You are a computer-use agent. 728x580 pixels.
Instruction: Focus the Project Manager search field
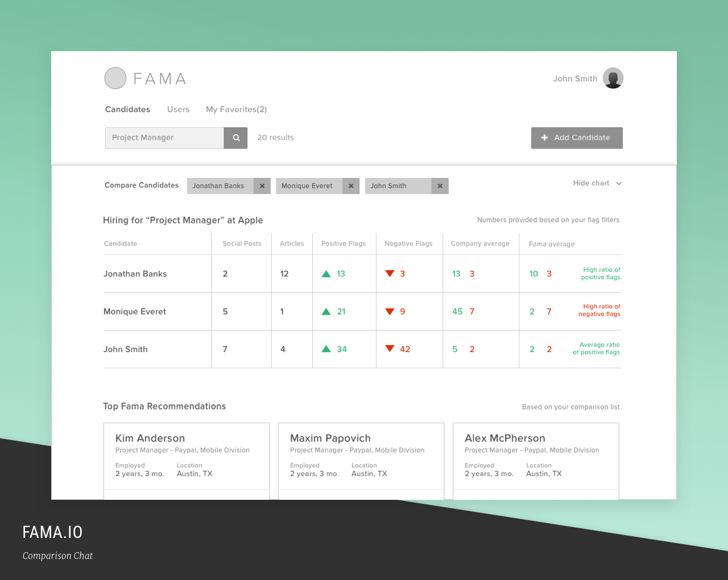point(164,138)
